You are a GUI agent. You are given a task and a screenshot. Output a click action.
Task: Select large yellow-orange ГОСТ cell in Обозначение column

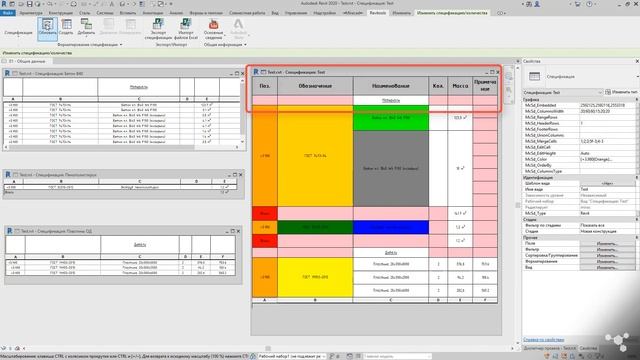click(x=315, y=156)
